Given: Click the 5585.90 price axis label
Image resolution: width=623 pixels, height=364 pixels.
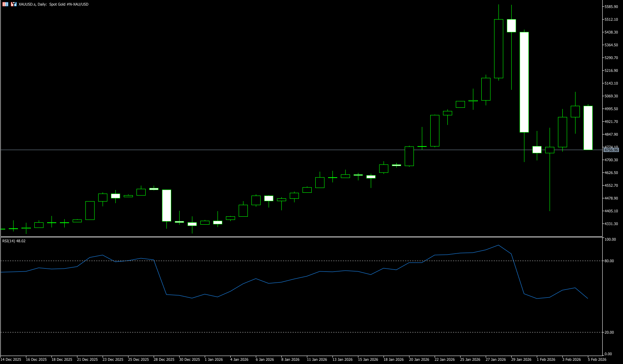Looking at the screenshot, I should 611,7.
